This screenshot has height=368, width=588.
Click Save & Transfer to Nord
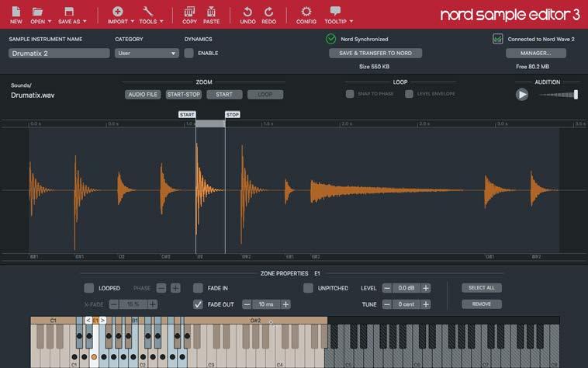[375, 54]
